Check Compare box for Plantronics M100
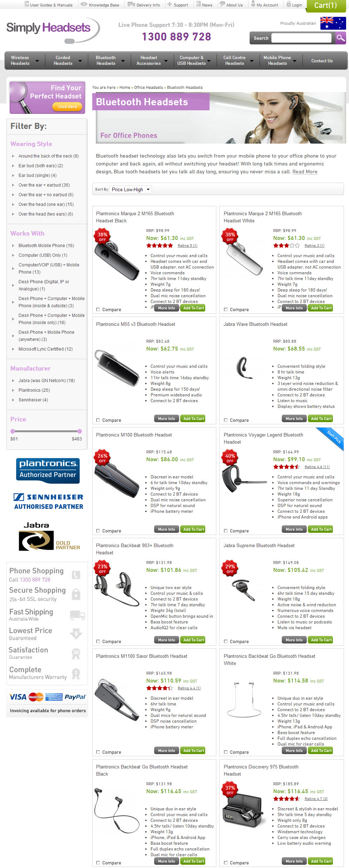 click(98, 531)
